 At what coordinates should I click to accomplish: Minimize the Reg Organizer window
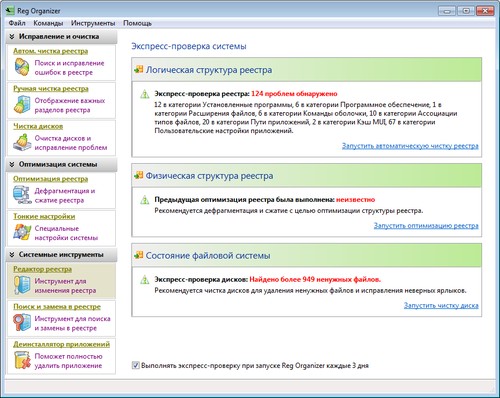click(x=447, y=11)
